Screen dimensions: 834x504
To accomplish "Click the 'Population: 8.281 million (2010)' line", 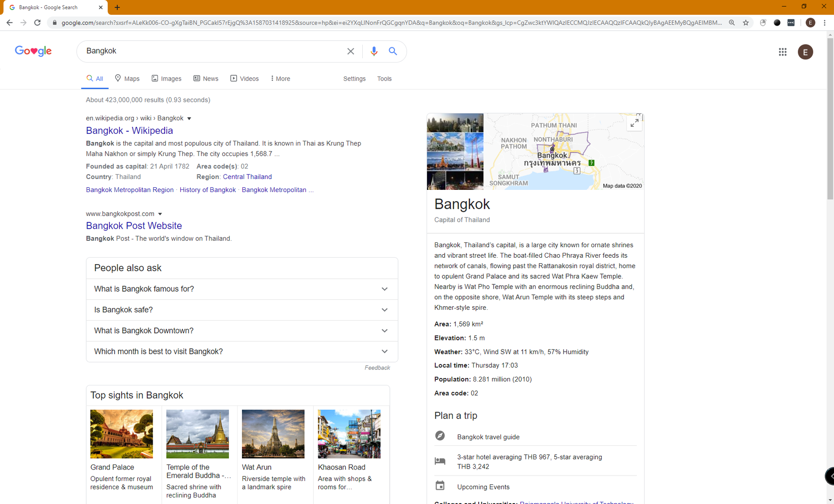I will [x=483, y=379].
